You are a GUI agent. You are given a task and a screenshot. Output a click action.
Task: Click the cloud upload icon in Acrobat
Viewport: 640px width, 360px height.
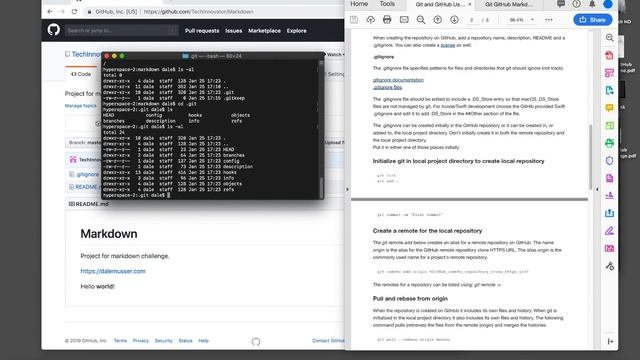pyautogui.click(x=370, y=20)
